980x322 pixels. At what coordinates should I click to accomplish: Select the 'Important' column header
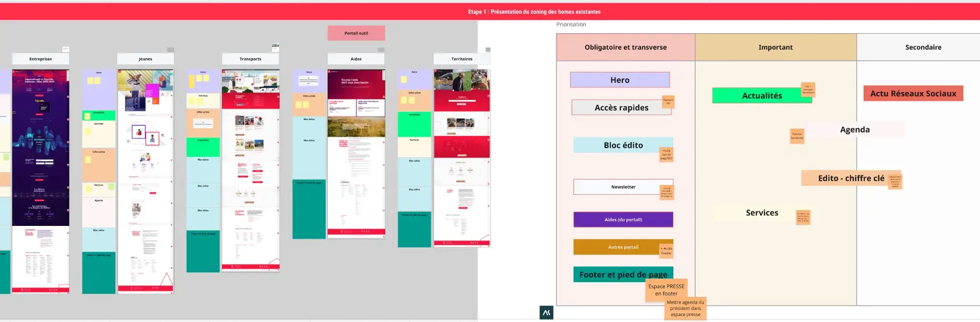776,47
